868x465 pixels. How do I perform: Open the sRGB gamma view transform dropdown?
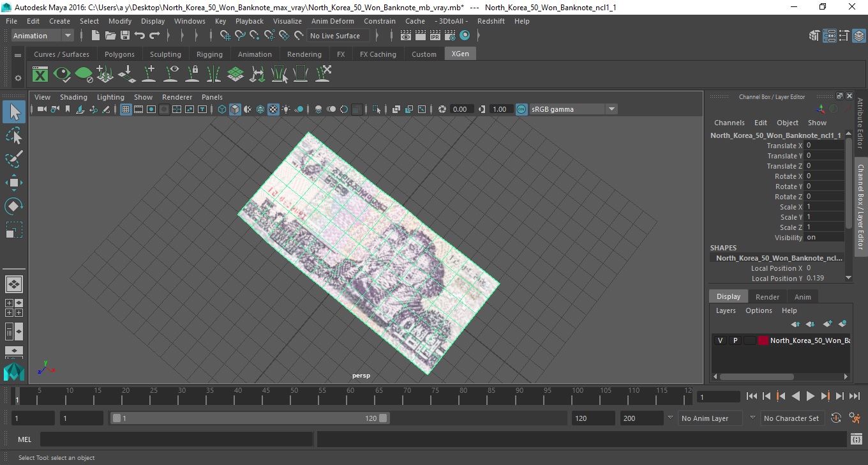click(573, 109)
